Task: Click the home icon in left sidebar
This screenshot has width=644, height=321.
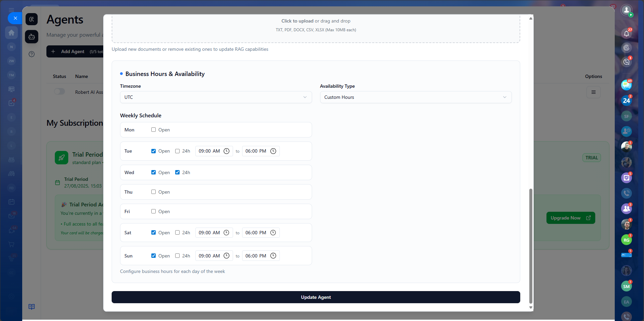Action: [11, 33]
